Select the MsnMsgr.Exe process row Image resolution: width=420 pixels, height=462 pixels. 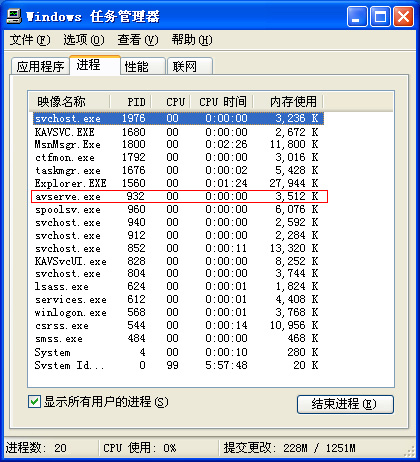click(x=178, y=144)
